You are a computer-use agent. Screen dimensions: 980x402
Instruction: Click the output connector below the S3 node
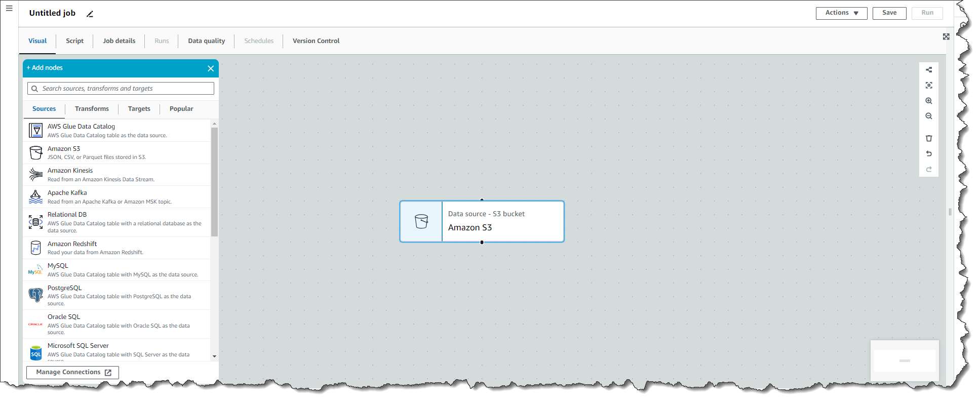coord(482,243)
